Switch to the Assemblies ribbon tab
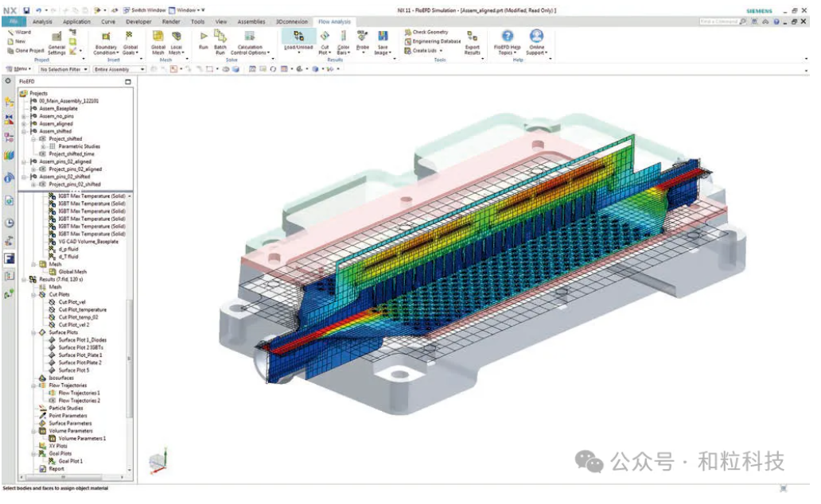821x504 pixels. [x=251, y=22]
